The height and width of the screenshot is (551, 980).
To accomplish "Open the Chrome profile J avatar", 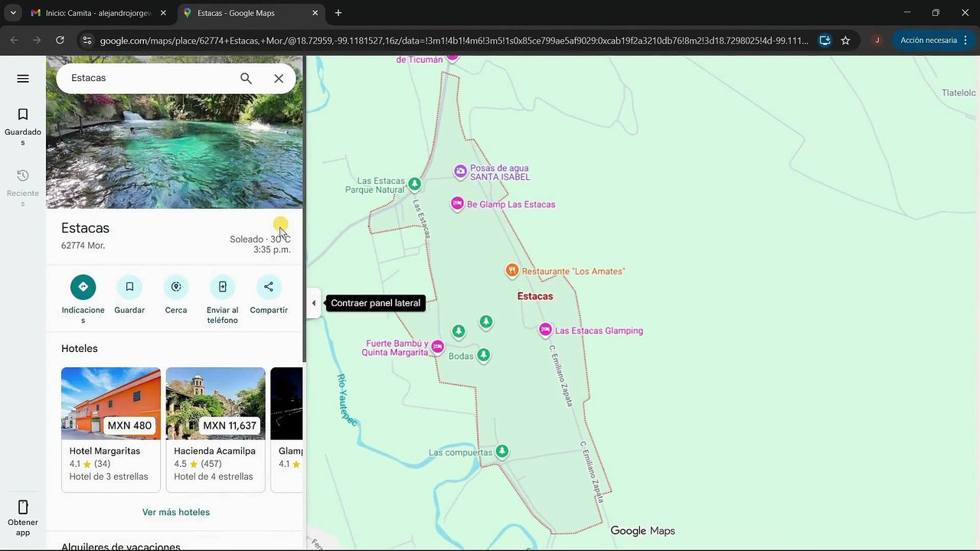I will 877,41.
